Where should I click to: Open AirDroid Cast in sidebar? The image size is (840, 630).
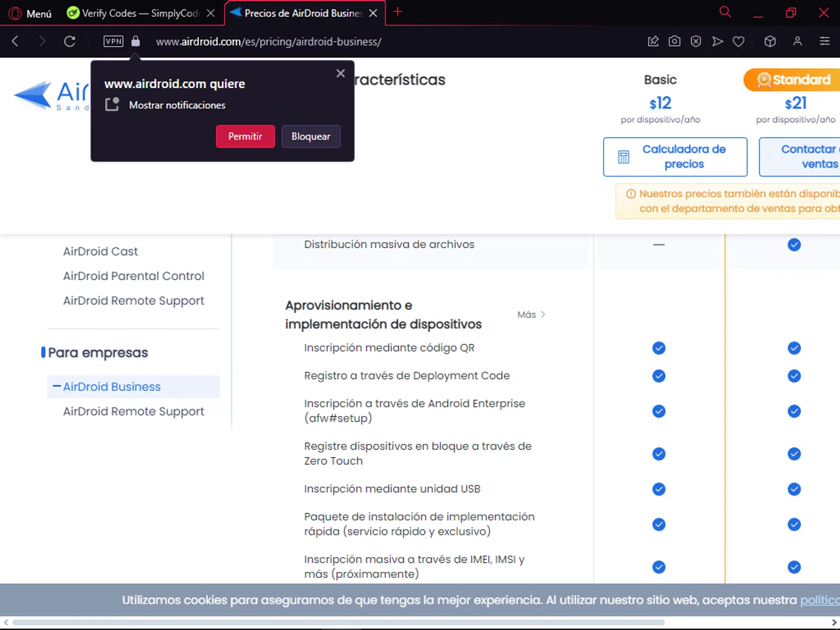tap(100, 251)
